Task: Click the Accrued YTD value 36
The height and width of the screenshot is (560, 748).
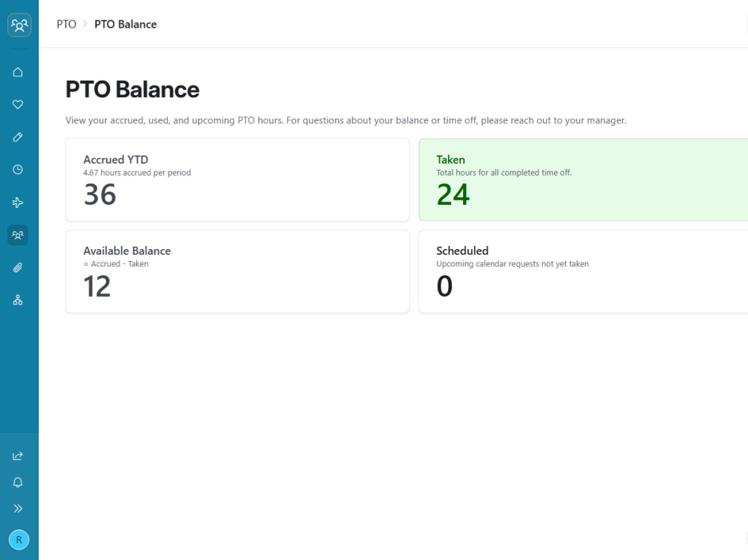Action: tap(99, 194)
